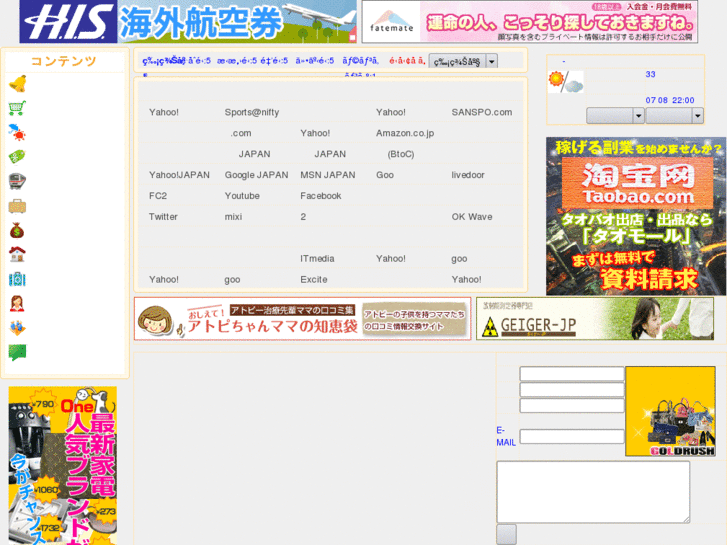The width and height of the screenshot is (727, 545).
Task: Click the topmost text field in the form
Action: pyautogui.click(x=572, y=374)
